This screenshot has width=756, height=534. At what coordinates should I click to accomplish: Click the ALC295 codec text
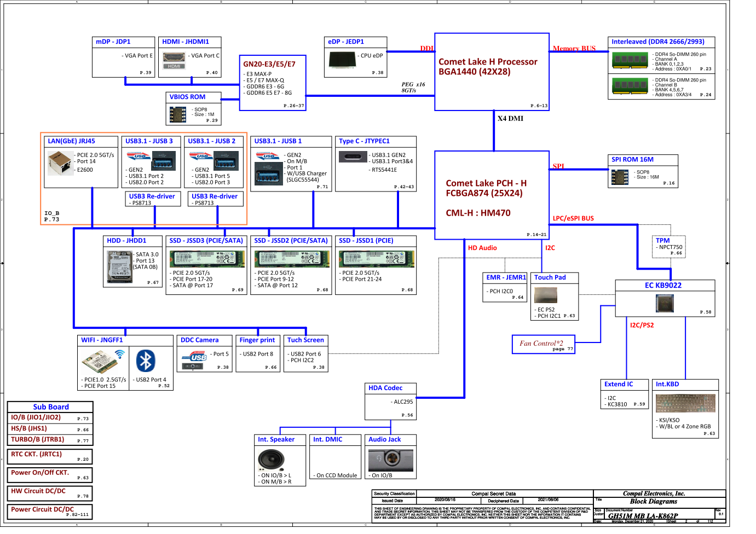tap(403, 402)
